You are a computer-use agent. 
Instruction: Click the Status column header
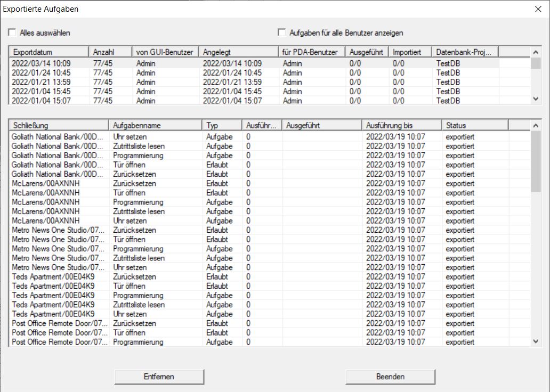(x=474, y=125)
